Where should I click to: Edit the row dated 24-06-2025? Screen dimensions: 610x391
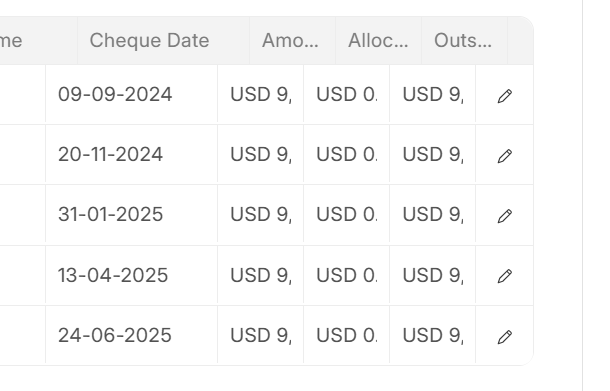point(505,337)
